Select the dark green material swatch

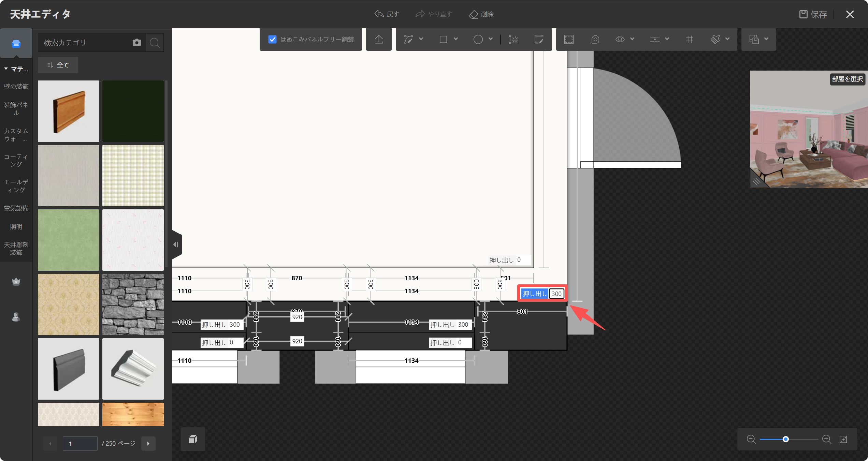pos(133,111)
